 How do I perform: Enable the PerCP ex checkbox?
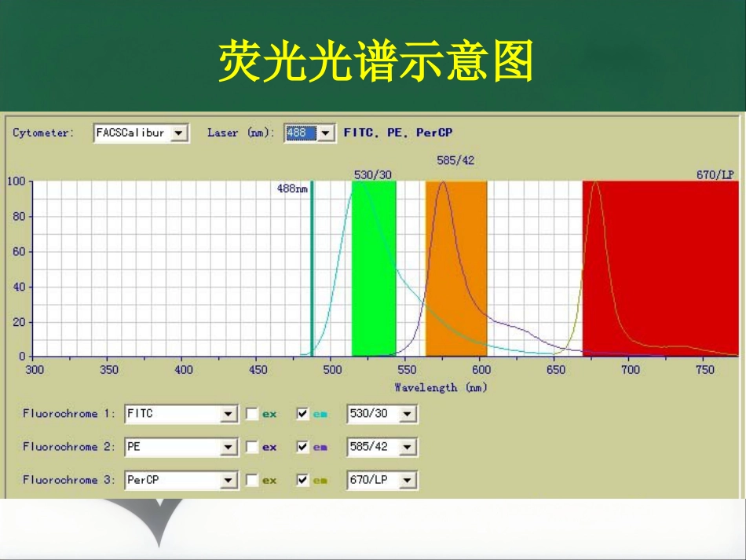tap(252, 481)
